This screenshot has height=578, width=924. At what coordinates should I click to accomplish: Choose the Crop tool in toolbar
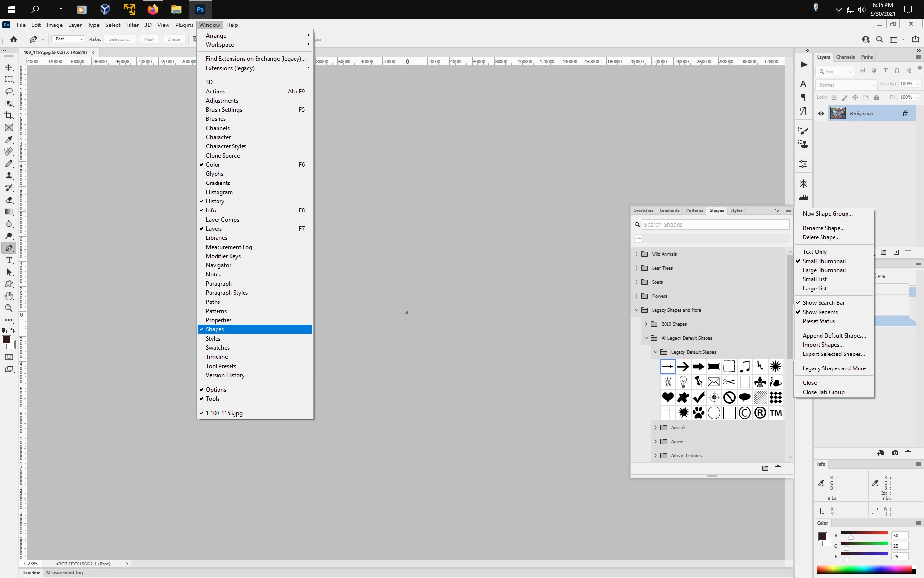click(9, 116)
